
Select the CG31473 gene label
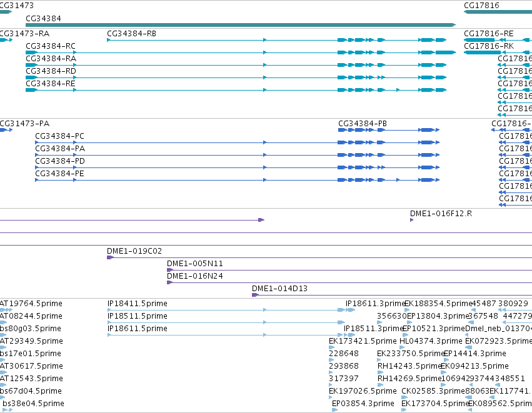click(17, 6)
